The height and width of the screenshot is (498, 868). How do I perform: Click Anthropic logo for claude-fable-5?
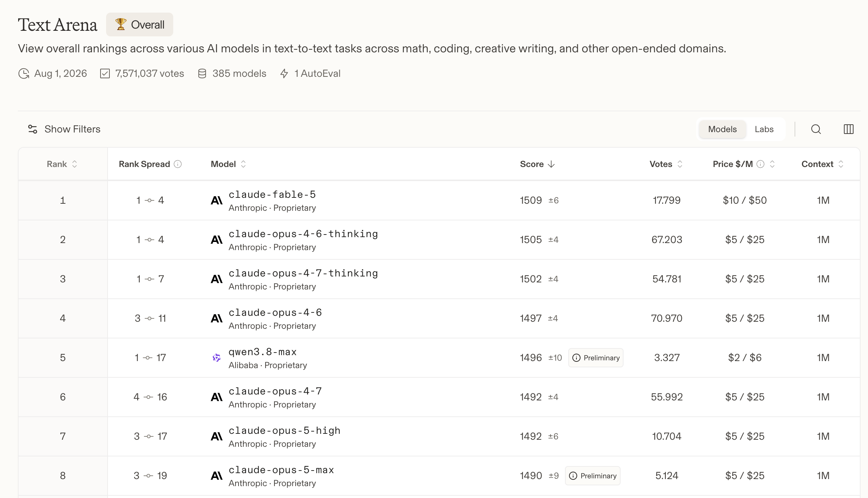(217, 200)
